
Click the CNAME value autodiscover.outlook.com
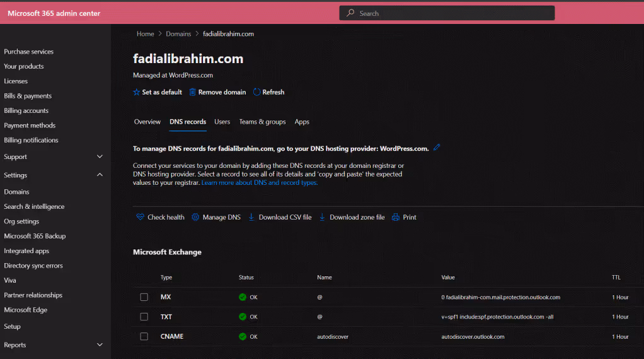pos(473,336)
